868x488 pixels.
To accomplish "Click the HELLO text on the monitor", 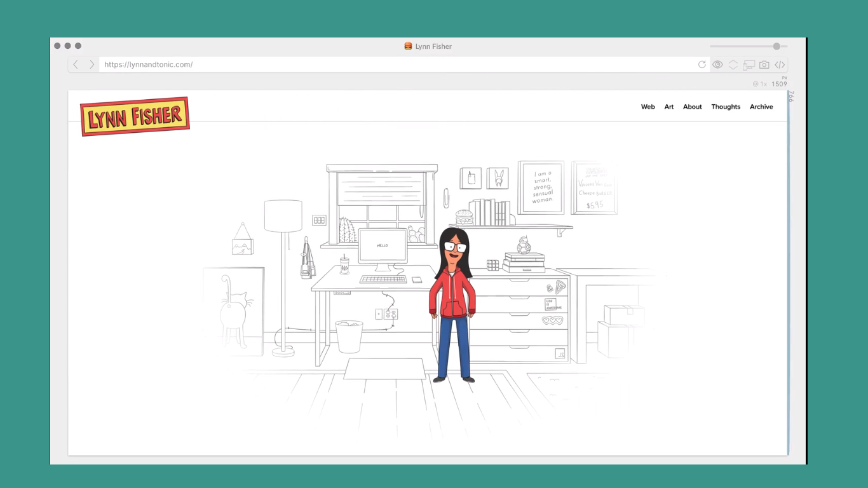I will (x=383, y=245).
